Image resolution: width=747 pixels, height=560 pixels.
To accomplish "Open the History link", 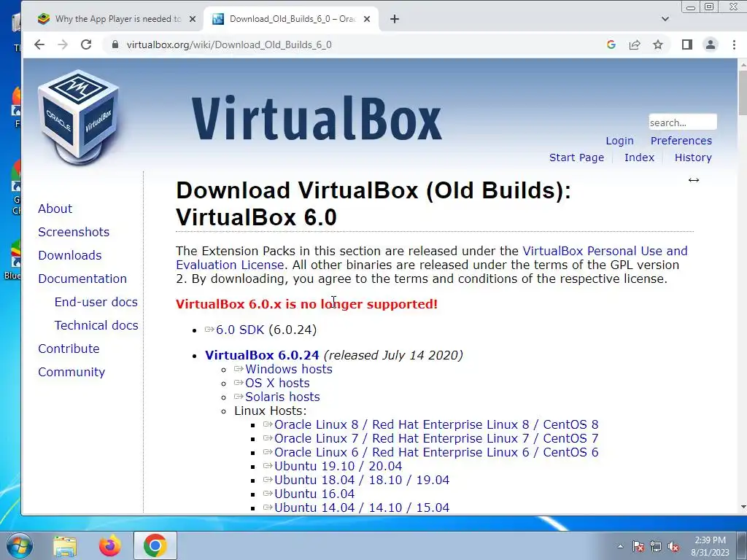I will tap(693, 157).
